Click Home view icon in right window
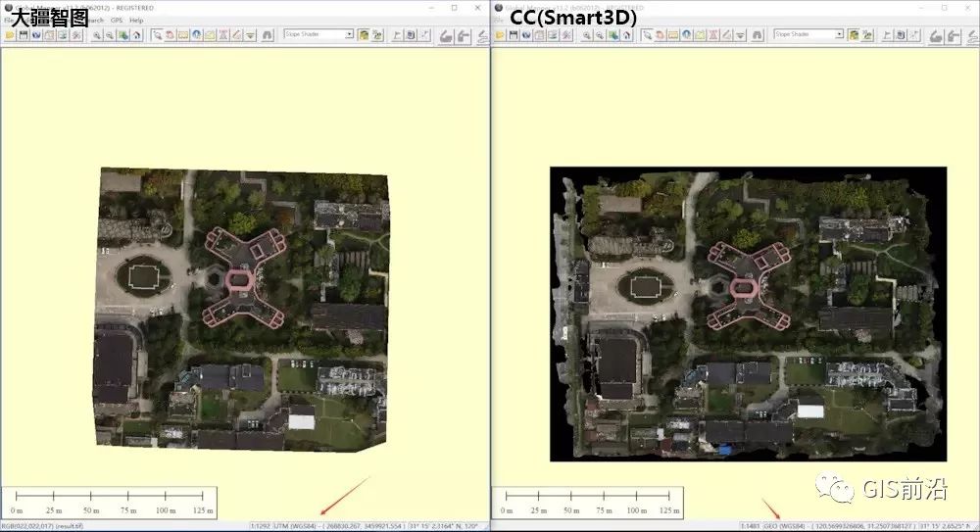980x532 pixels. 626,35
